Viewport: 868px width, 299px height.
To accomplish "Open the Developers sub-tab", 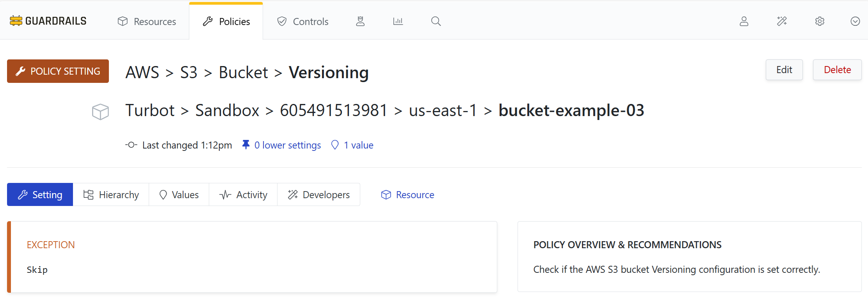I will [319, 195].
